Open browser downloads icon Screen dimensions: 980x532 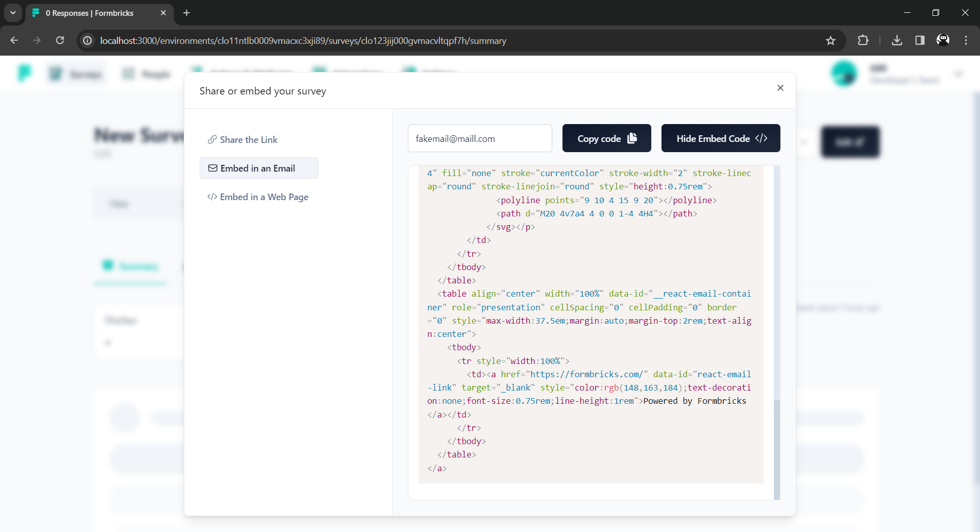(897, 40)
